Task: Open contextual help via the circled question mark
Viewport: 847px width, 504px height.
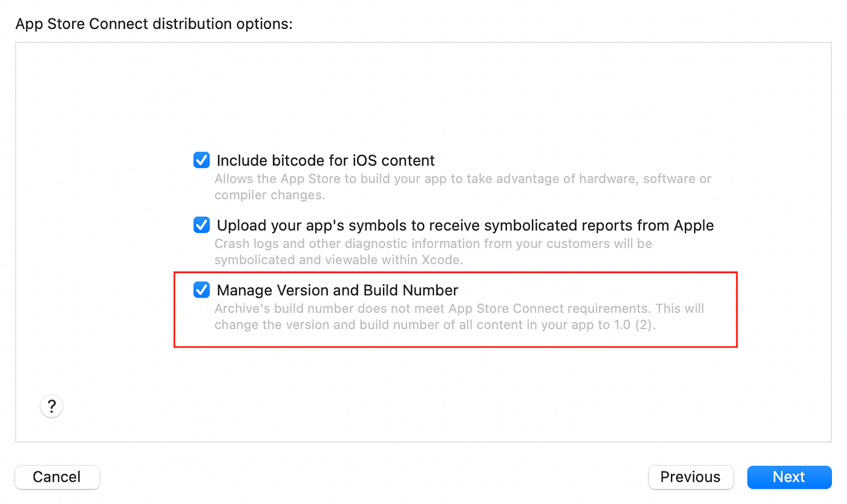Action: pyautogui.click(x=51, y=406)
